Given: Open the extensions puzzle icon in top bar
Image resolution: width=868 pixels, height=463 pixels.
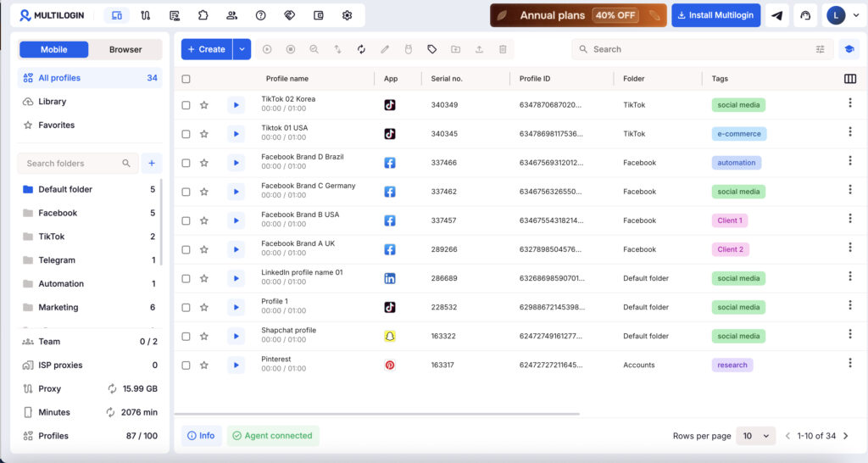Looking at the screenshot, I should 203,15.
